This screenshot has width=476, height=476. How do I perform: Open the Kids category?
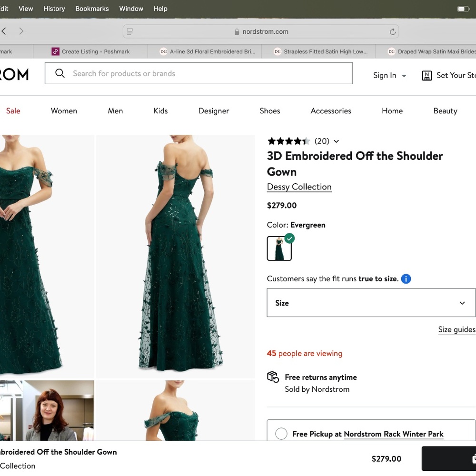(x=160, y=111)
